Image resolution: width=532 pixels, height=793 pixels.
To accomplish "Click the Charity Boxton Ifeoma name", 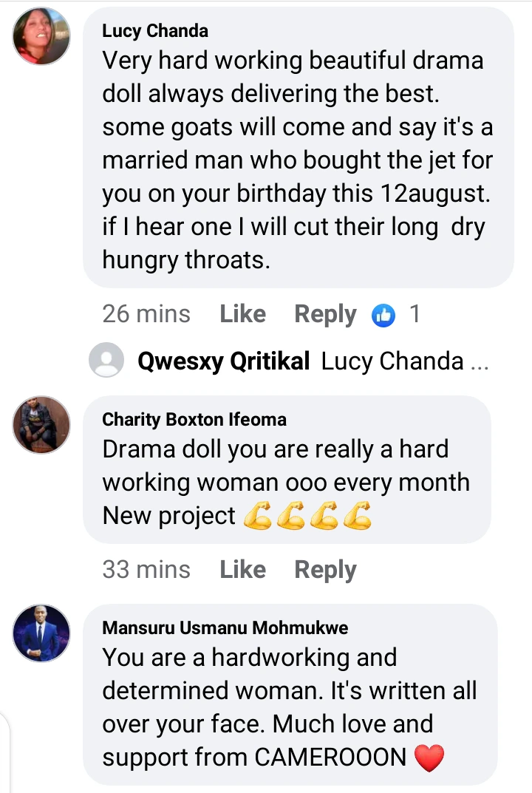I will (x=194, y=420).
